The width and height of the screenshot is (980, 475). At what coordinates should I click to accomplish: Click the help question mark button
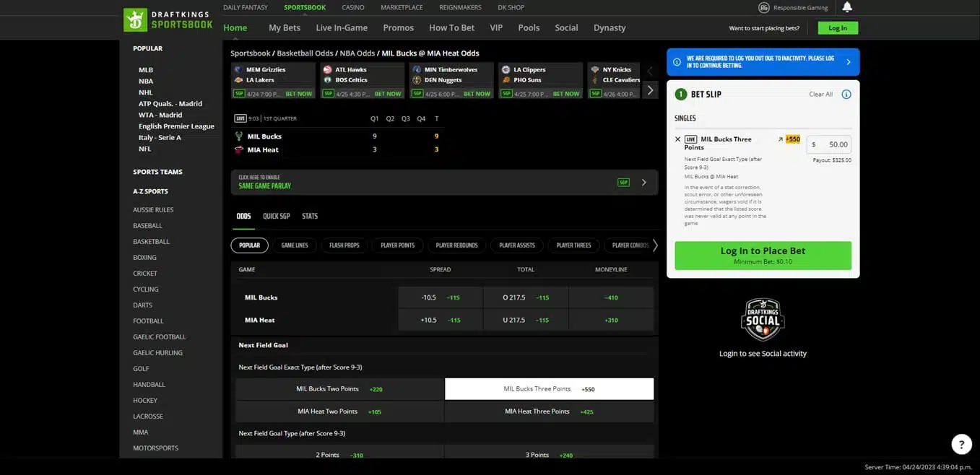pos(961,444)
